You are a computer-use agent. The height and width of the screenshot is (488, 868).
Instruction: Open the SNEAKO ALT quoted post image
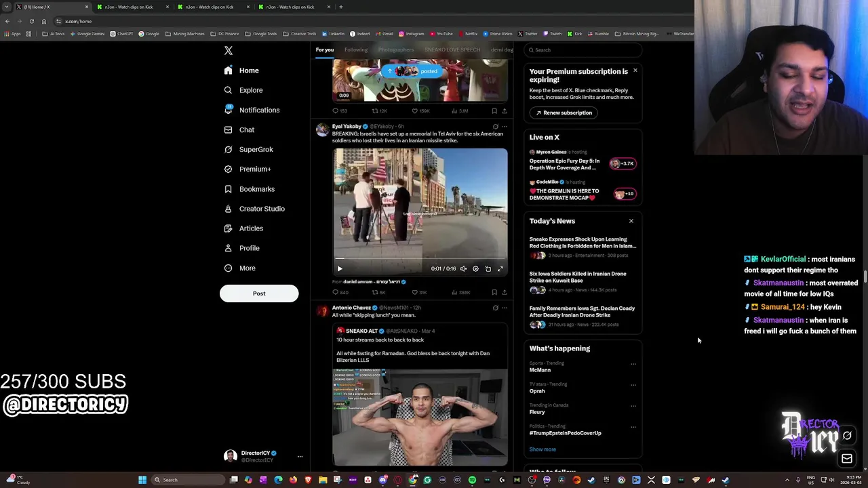click(x=420, y=417)
